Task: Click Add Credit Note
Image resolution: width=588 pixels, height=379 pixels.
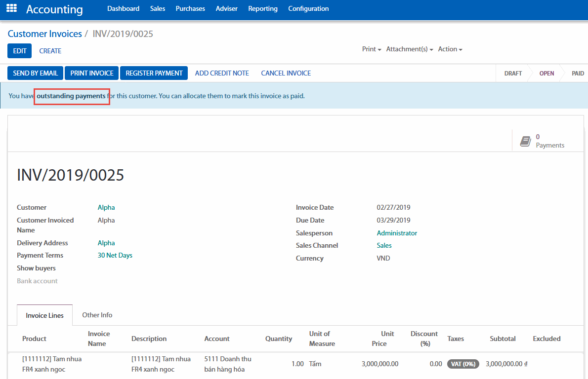Action: [x=222, y=73]
